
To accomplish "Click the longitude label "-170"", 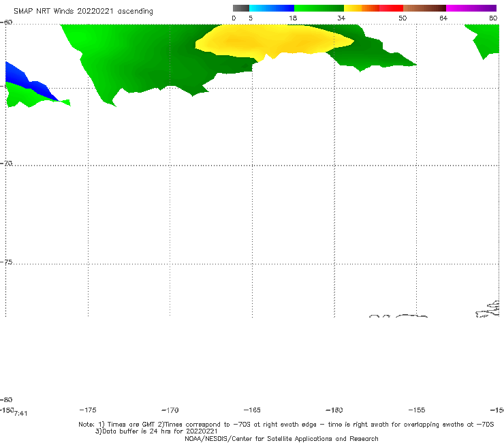I will (170, 410).
